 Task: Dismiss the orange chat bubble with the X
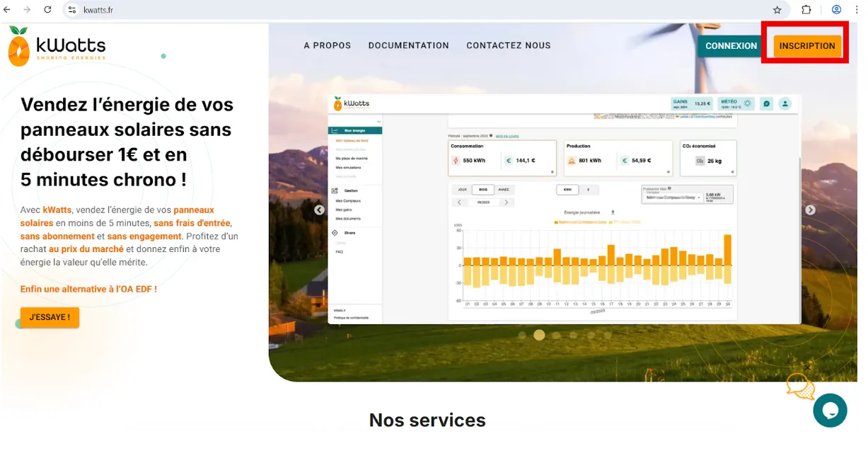[x=807, y=367]
